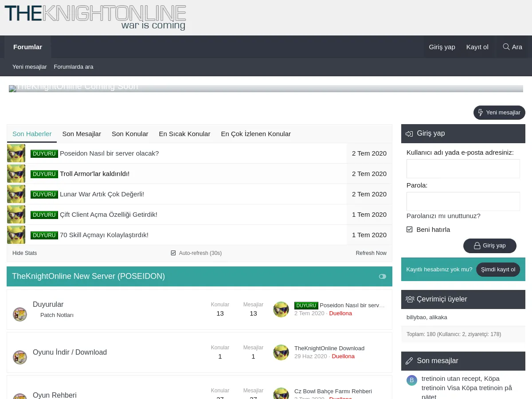Click the TheKnightOnline site logo
The width and height of the screenshot is (532, 399).
click(94, 17)
